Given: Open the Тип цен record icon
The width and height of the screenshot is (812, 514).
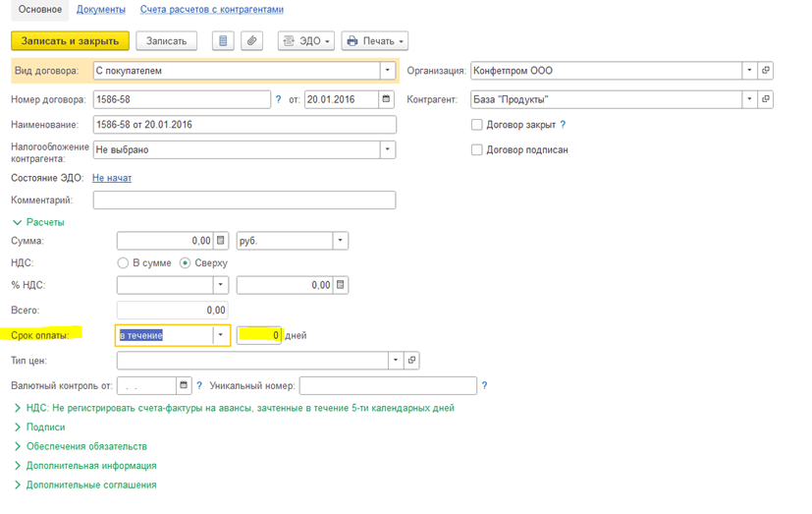Looking at the screenshot, I should click(411, 360).
